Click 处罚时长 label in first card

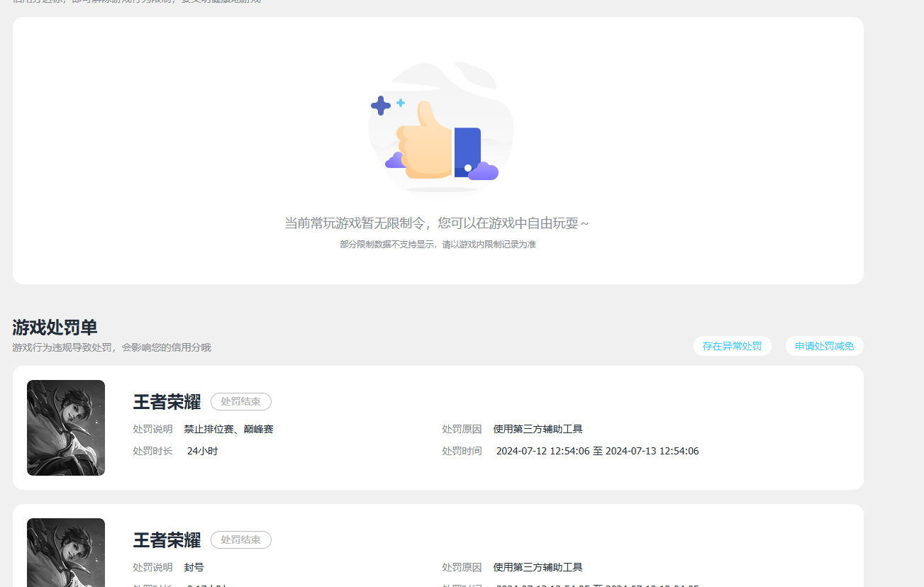152,451
